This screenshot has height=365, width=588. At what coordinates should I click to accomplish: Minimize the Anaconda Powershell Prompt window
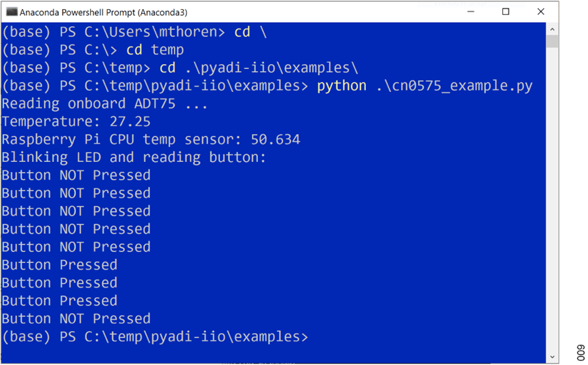click(470, 12)
